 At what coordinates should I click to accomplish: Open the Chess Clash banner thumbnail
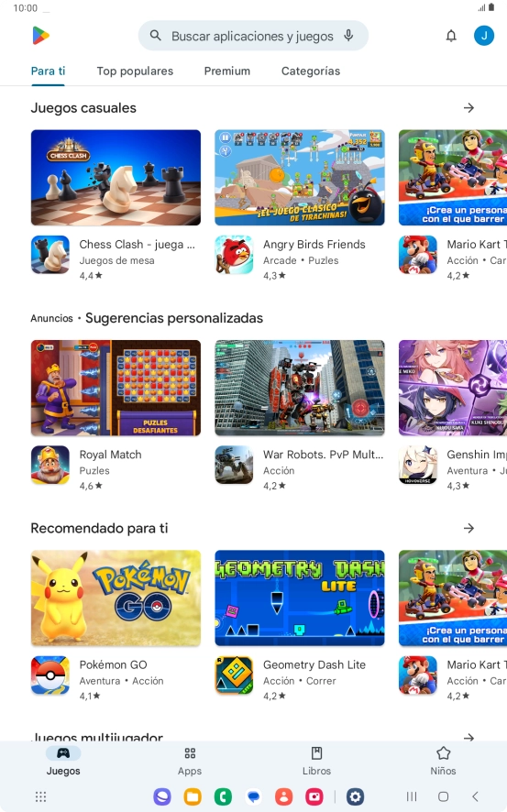(116, 178)
